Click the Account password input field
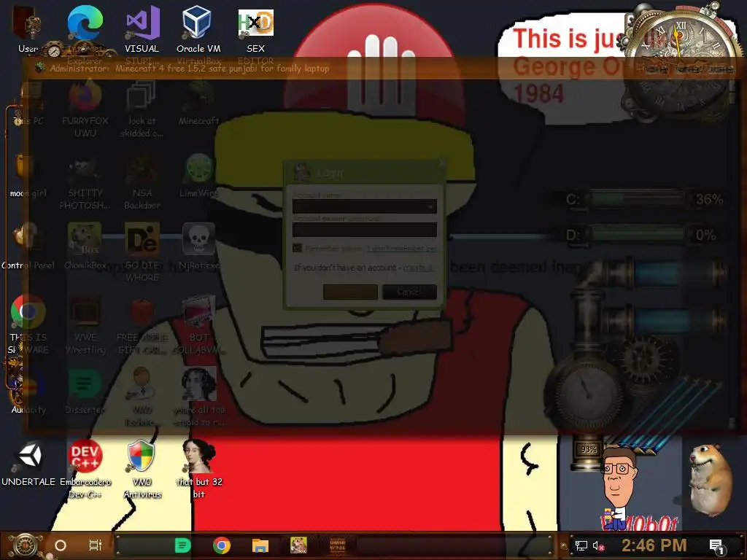747x560 pixels. pyautogui.click(x=365, y=230)
